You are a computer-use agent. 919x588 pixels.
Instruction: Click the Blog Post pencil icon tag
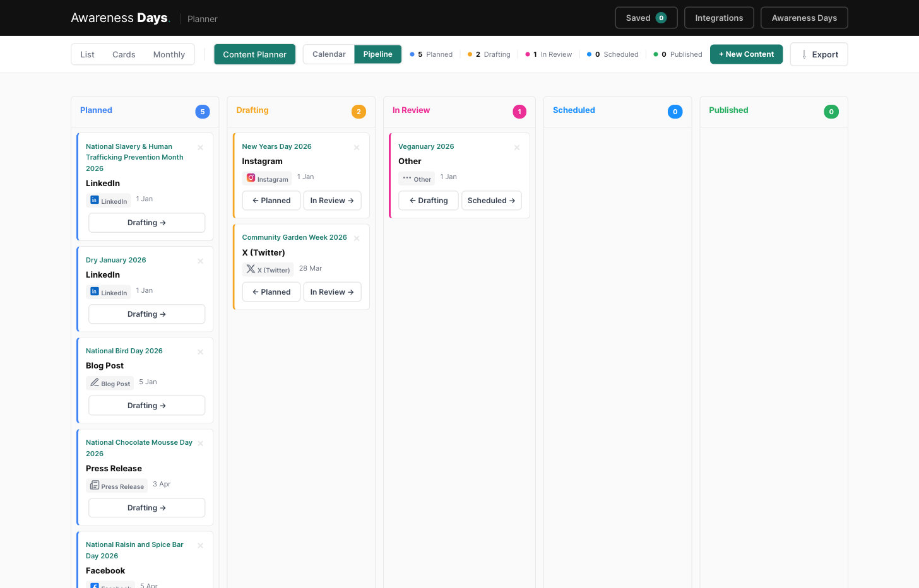110,383
